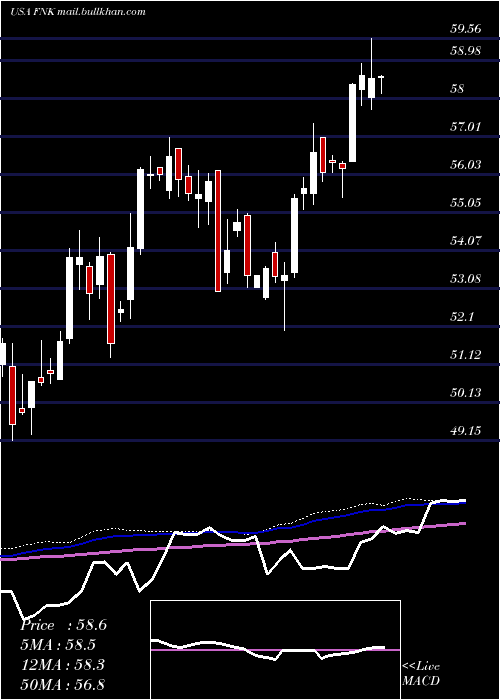
Task: Select the 51.12 price axis label
Action: 466,354
